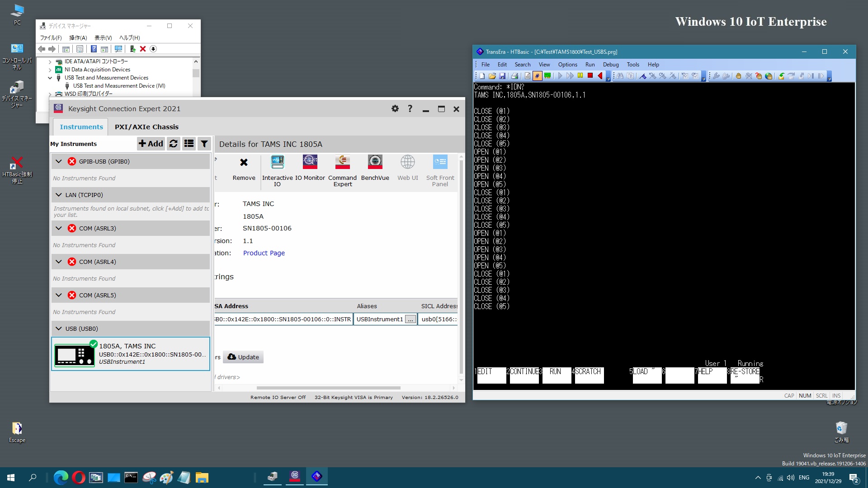Collapse the COM (ASRL3) interface group
Screen dimensions: 868x488
pyautogui.click(x=59, y=228)
